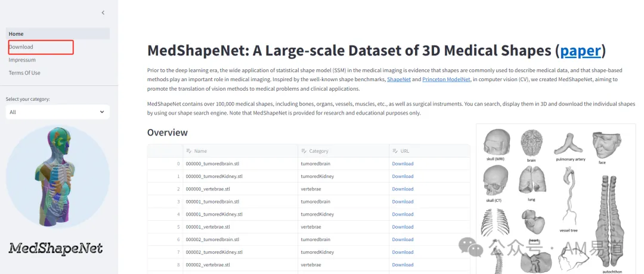Click the Category column type icon

pyautogui.click(x=304, y=151)
